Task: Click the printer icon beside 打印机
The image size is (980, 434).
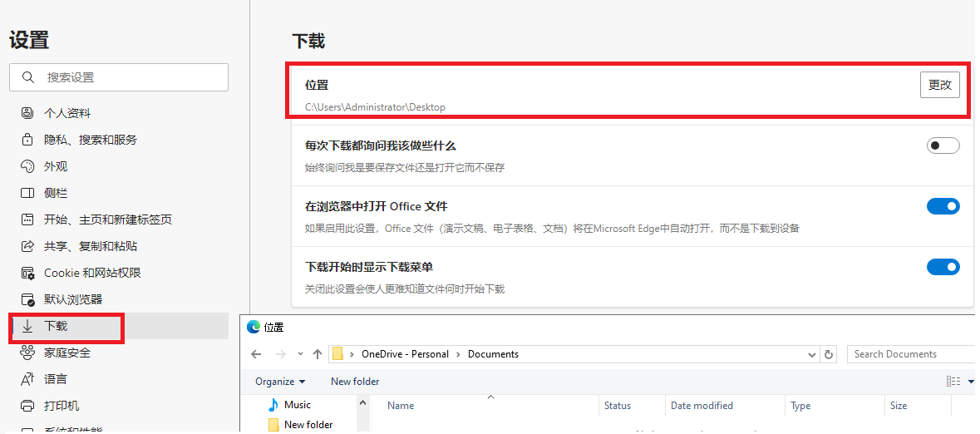Action: [x=27, y=406]
